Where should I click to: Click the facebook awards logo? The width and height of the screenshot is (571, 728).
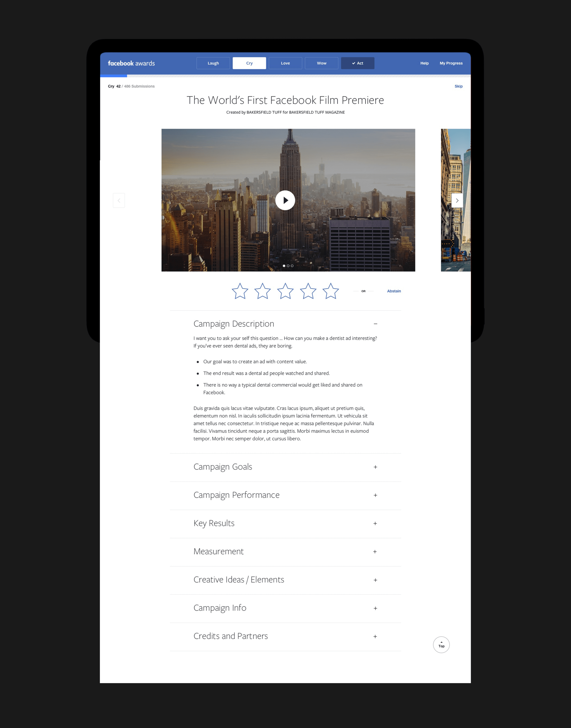(131, 63)
